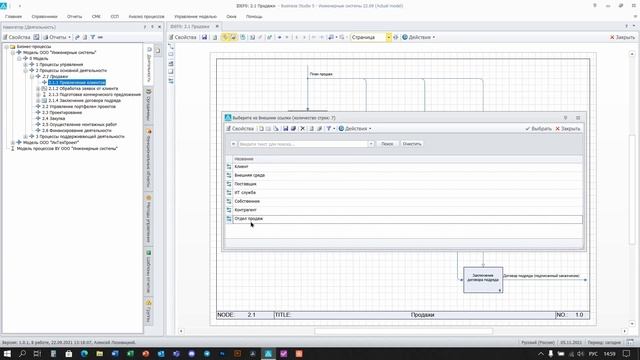Select 2.1.2 Обработка заявок от клиента
The width and height of the screenshot is (640, 360).
(83, 89)
